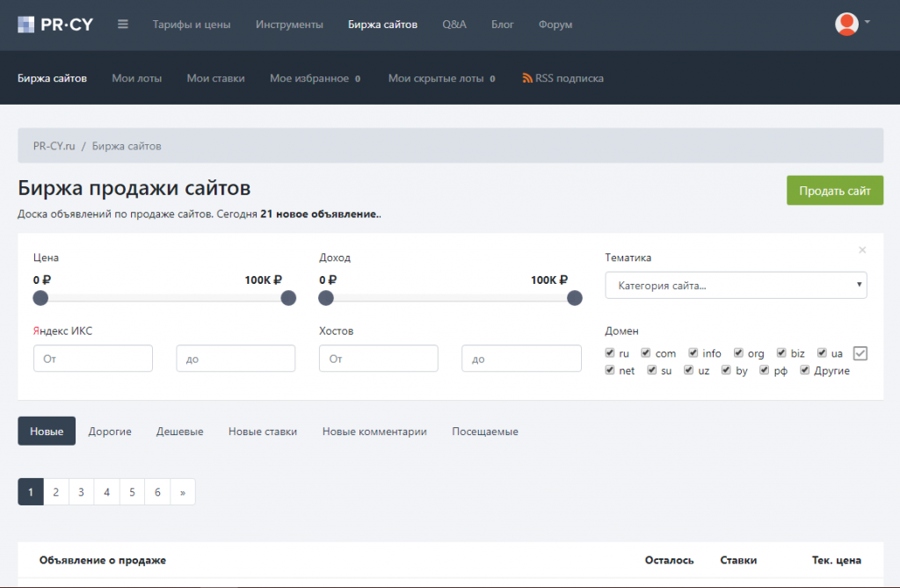
Task: Uncheck the Другие domain checkbox
Action: point(805,370)
